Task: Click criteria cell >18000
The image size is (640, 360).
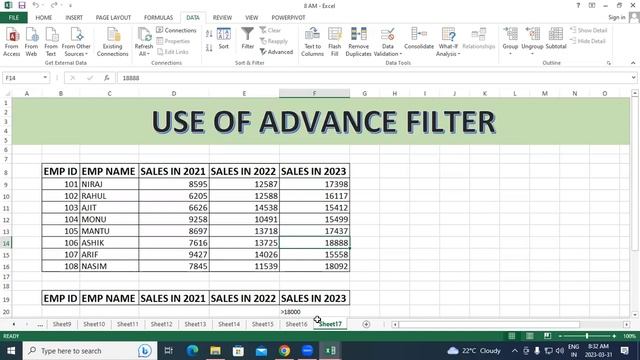Action: coord(314,311)
